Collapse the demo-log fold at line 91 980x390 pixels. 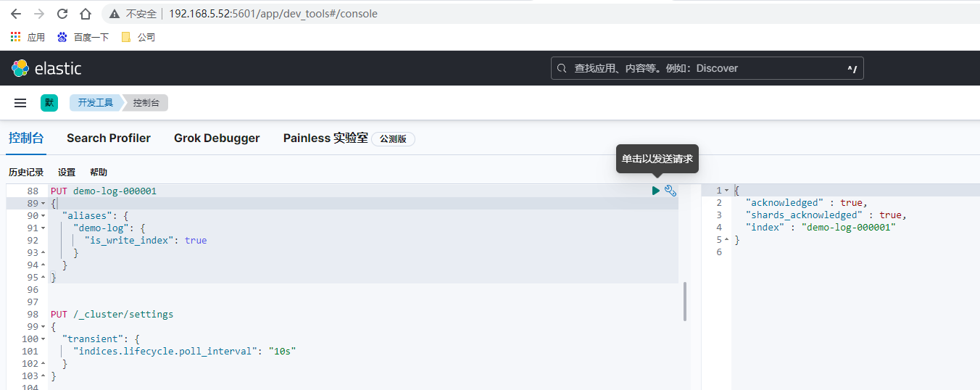tap(43, 228)
